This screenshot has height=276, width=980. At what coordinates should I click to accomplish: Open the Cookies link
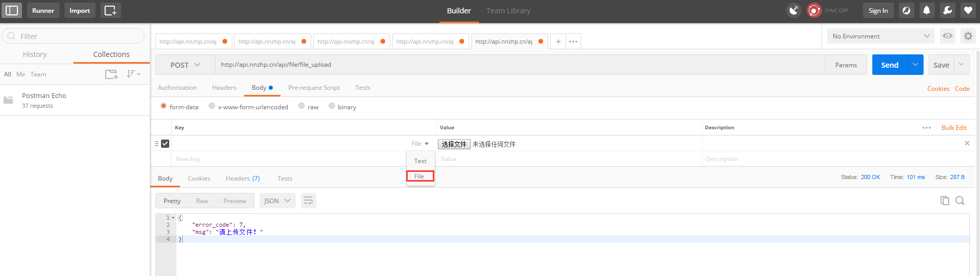[938, 89]
